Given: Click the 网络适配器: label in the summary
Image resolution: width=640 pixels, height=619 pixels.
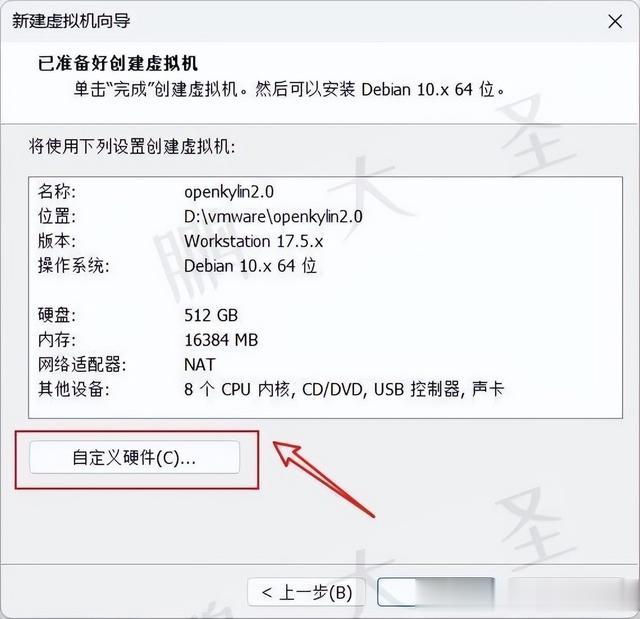Looking at the screenshot, I should [x=82, y=364].
